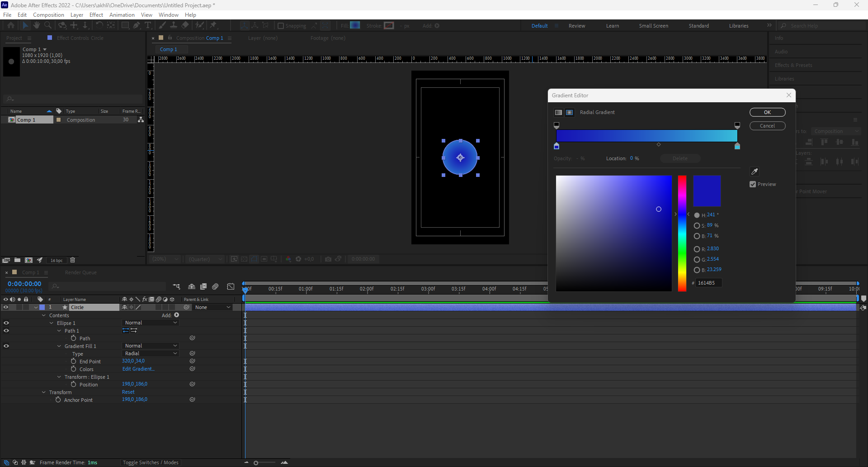Click Edit Gradient link for Colors

tap(138, 369)
